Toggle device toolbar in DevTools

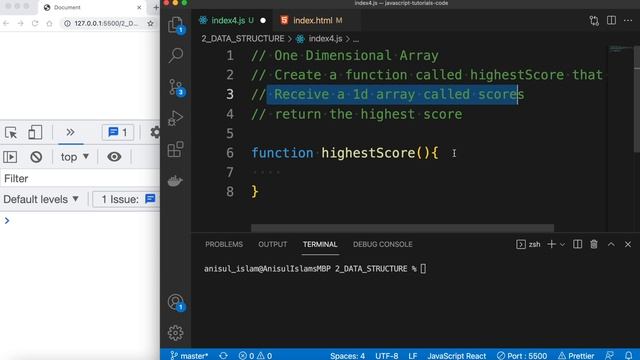pyautogui.click(x=35, y=132)
